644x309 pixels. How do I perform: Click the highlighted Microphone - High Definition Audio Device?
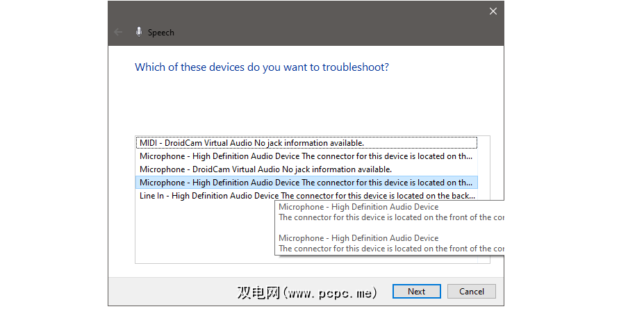pyautogui.click(x=306, y=183)
